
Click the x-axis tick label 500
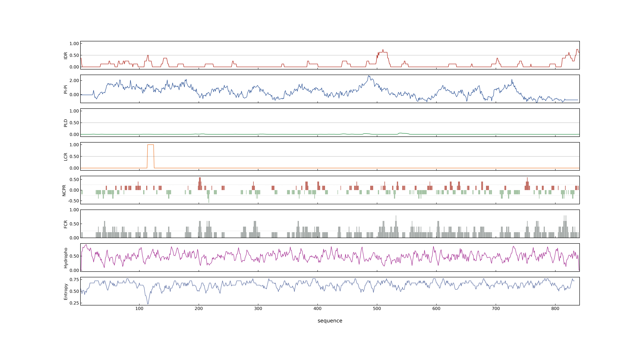tap(377, 309)
